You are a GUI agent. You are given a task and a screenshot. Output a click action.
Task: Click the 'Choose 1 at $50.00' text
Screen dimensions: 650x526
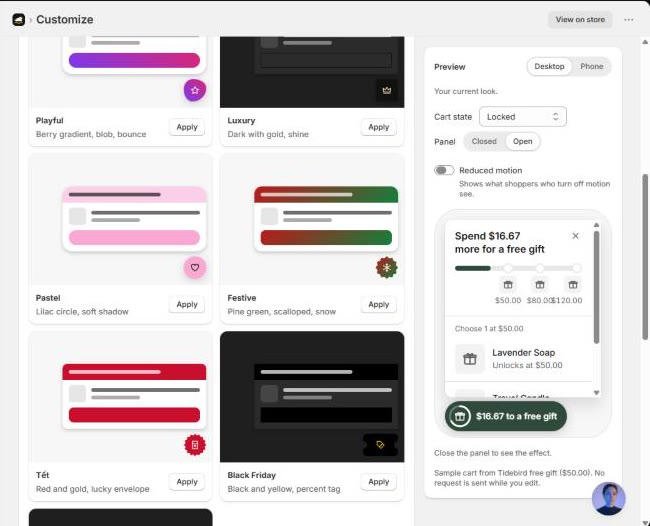click(x=489, y=329)
